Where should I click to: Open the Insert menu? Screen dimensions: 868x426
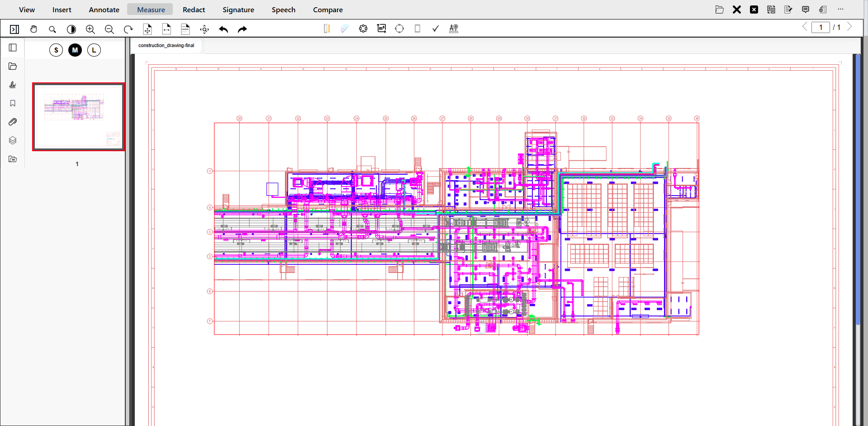(62, 10)
